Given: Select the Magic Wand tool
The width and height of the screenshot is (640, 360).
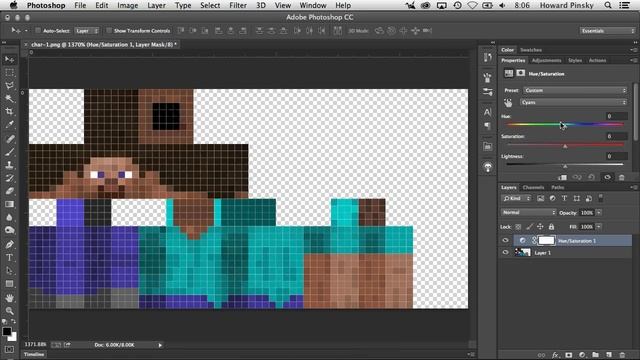Looking at the screenshot, I should [9, 98].
